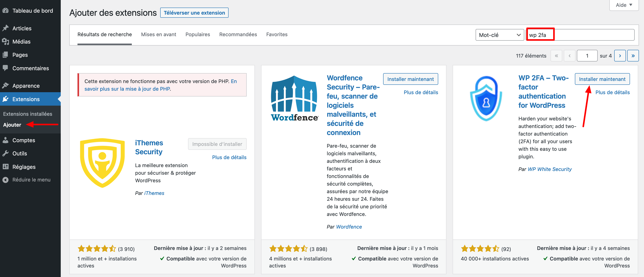The height and width of the screenshot is (277, 644).
Task: Click the Réduire le menu collapse icon
Action: tap(5, 180)
